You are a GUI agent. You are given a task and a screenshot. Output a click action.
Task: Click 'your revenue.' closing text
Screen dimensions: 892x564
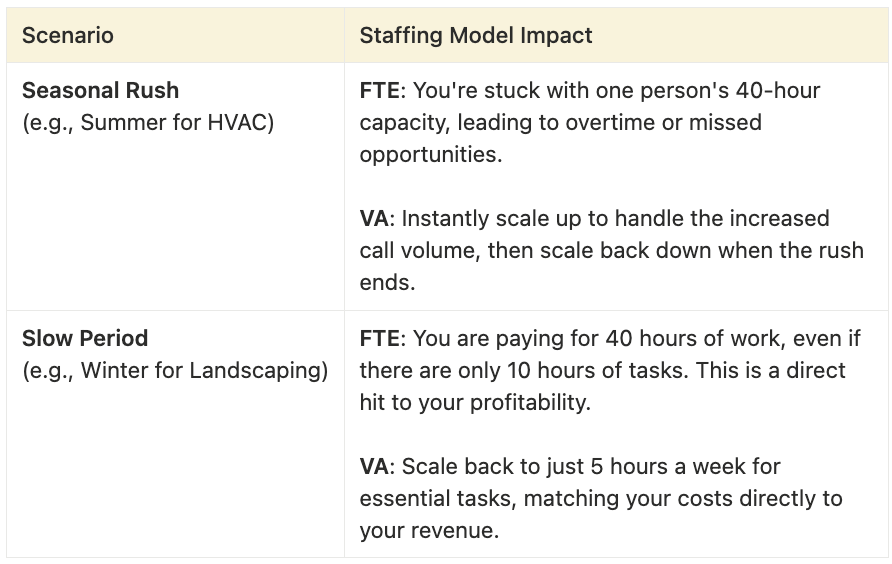coord(429,531)
